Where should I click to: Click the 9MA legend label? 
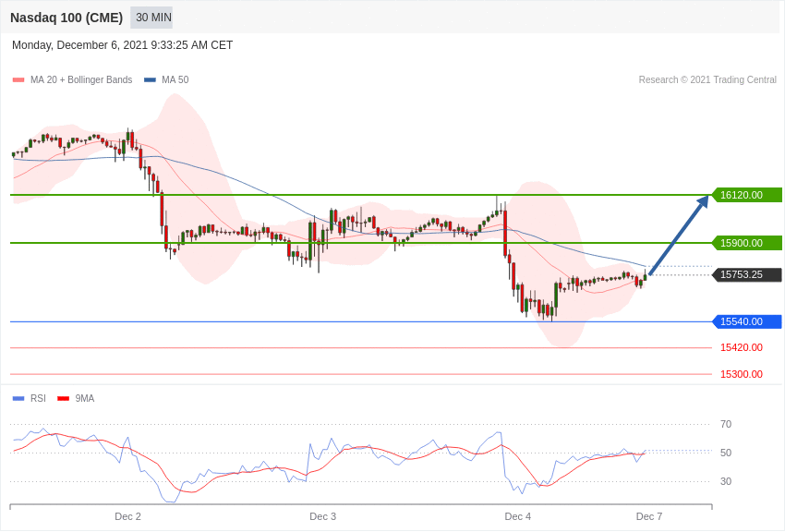coord(85,398)
